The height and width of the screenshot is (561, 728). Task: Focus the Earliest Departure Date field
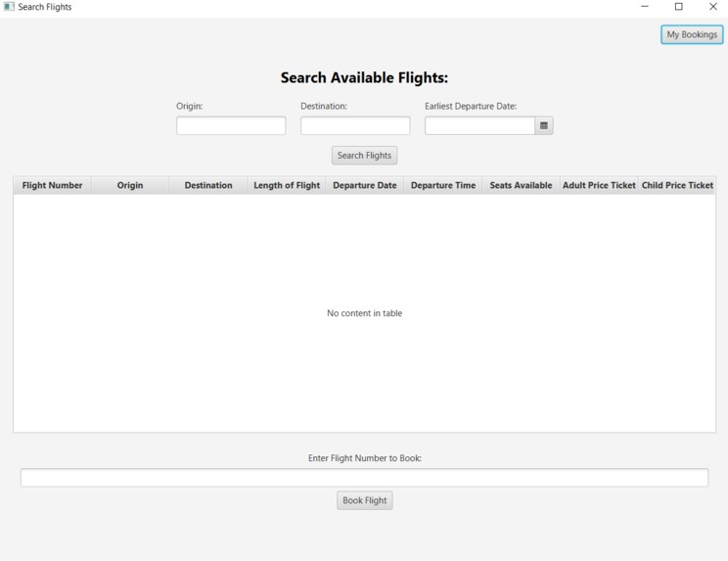click(x=479, y=125)
